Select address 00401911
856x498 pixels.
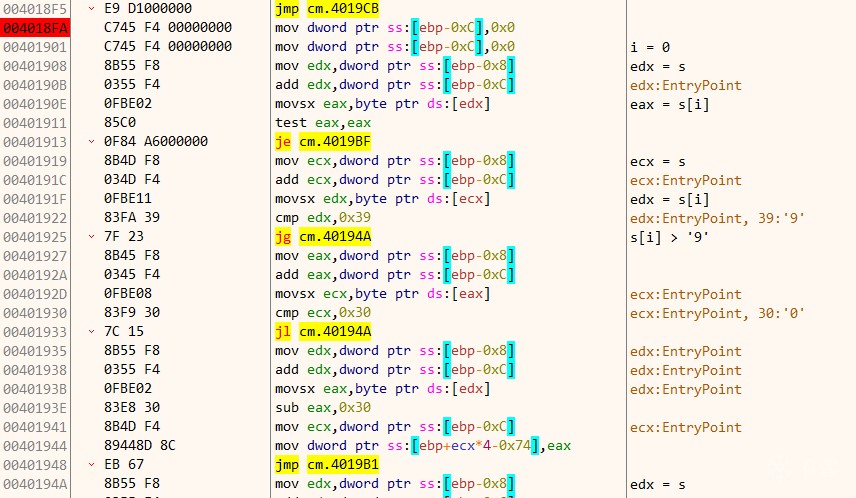35,123
